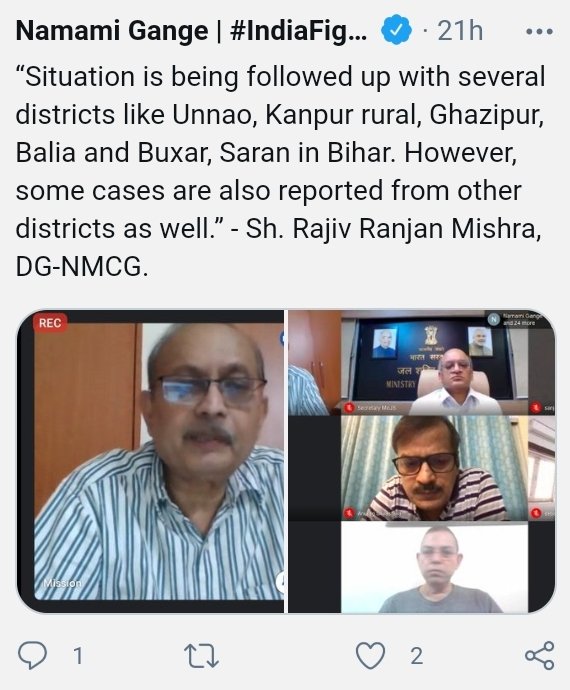The image size is (570, 690).
Task: Click the tweet text mentioning Unnao
Action: (280, 171)
